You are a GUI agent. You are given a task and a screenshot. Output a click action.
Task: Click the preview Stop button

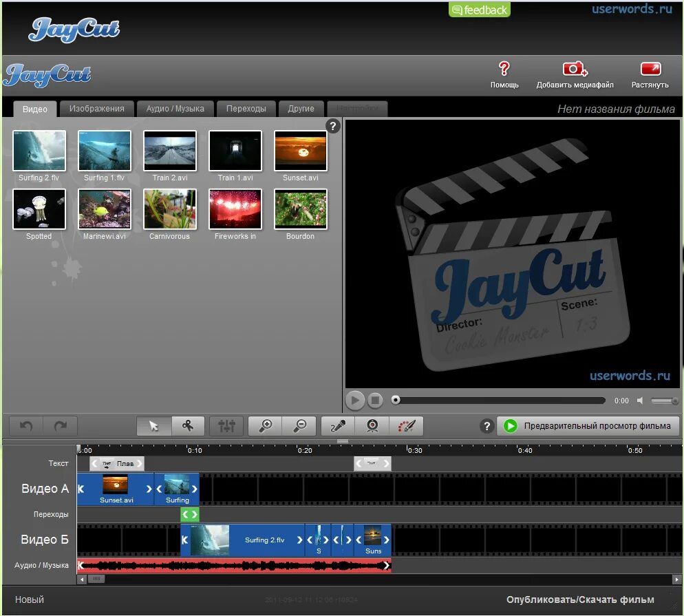[x=375, y=400]
